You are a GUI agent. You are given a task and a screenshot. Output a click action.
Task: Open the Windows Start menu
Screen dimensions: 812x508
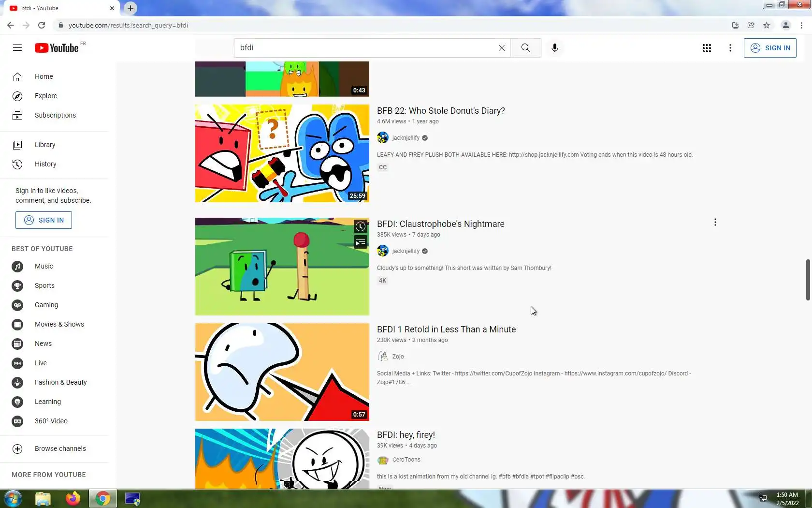click(13, 498)
